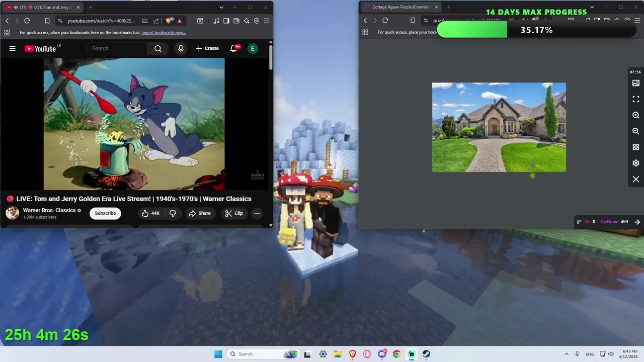Click the Windows taskbar search box

coord(262,354)
